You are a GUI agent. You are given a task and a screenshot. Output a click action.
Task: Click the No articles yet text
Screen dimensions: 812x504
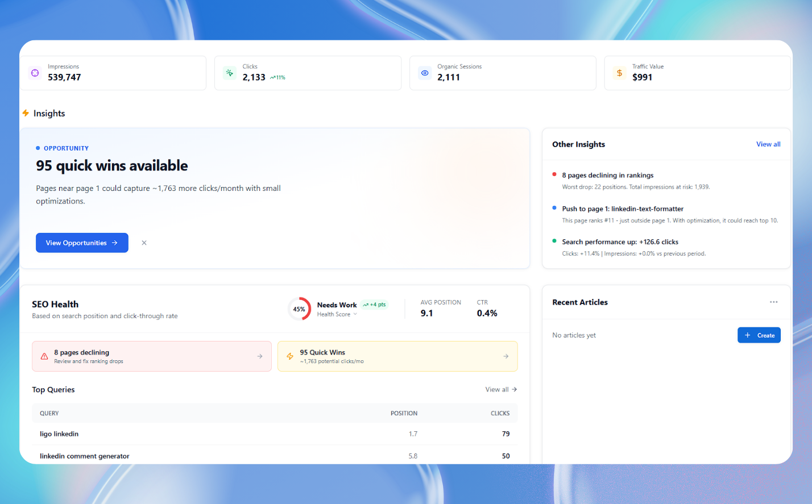[x=574, y=335]
